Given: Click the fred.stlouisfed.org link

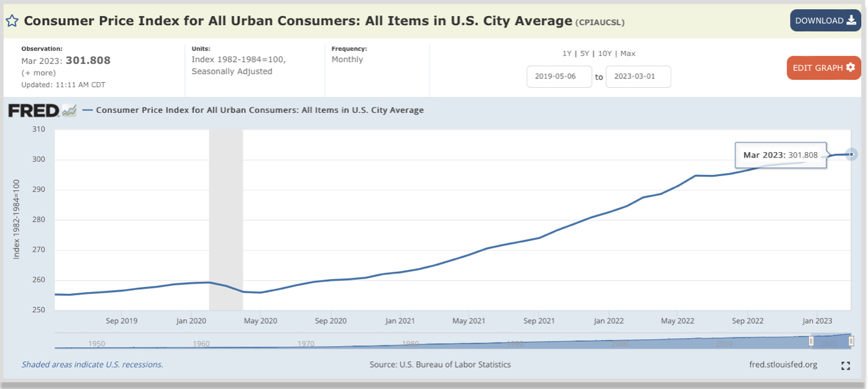Looking at the screenshot, I should (x=783, y=364).
